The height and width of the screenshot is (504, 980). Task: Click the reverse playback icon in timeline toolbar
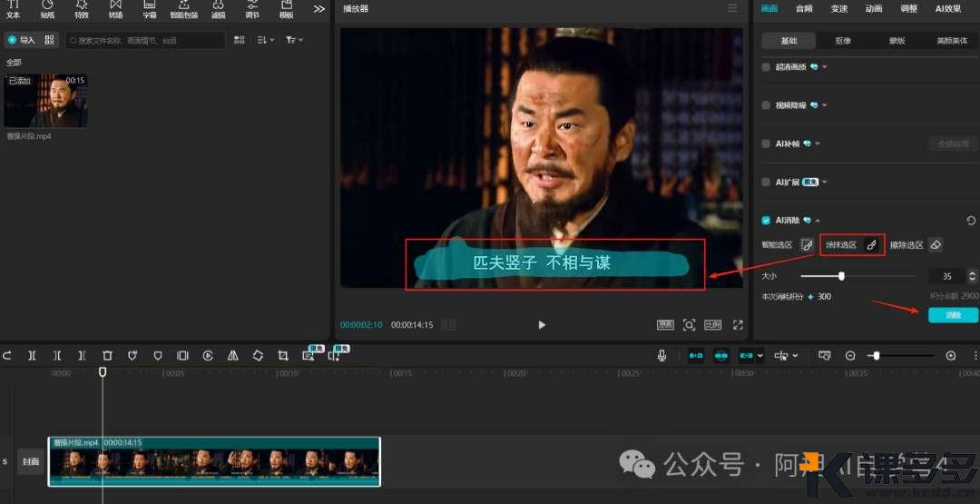(x=208, y=356)
